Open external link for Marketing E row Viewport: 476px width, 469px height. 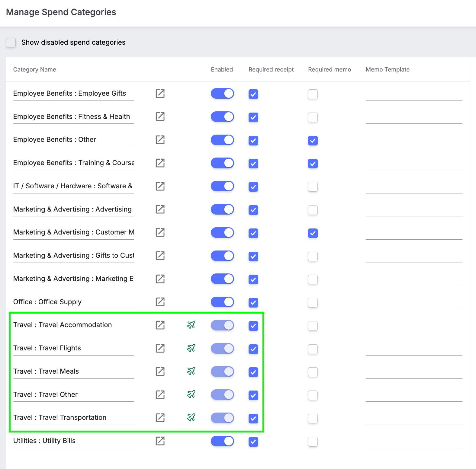tap(160, 279)
